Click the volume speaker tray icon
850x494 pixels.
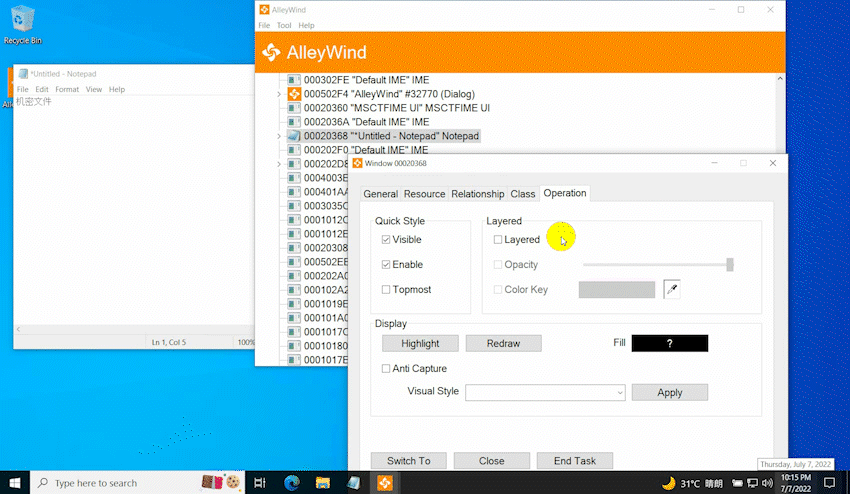767,483
